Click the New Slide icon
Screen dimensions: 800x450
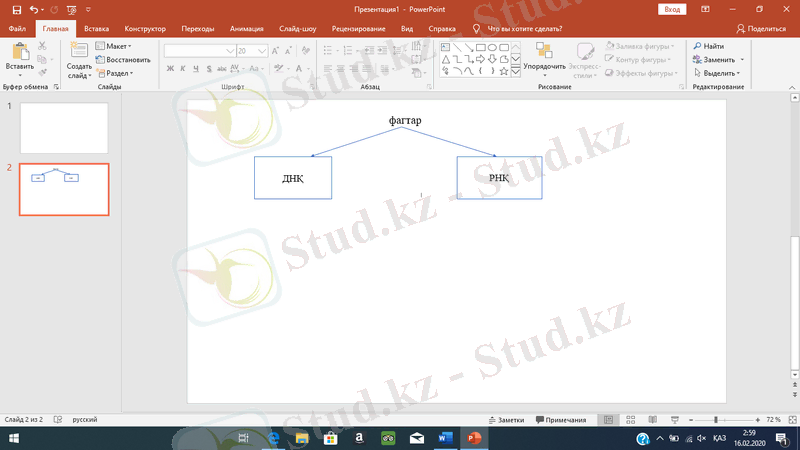(x=79, y=51)
